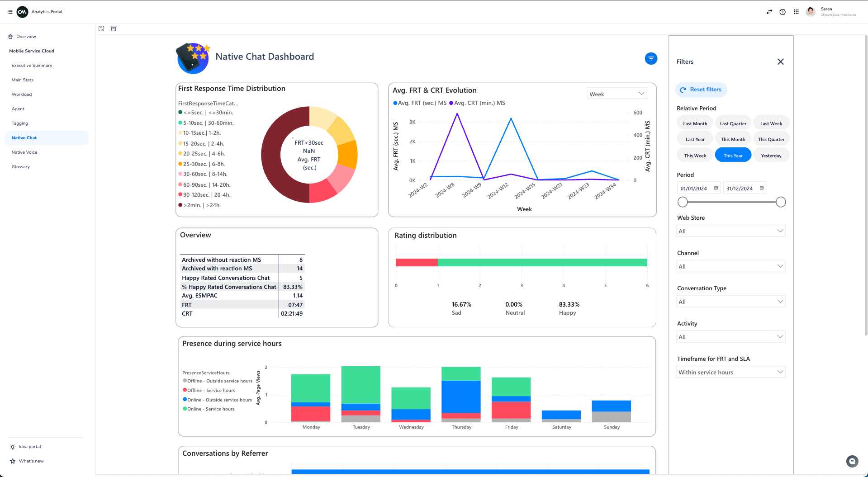Go to Executive Summary in sidebar
Screen dimensions: 868x477
[32, 66]
